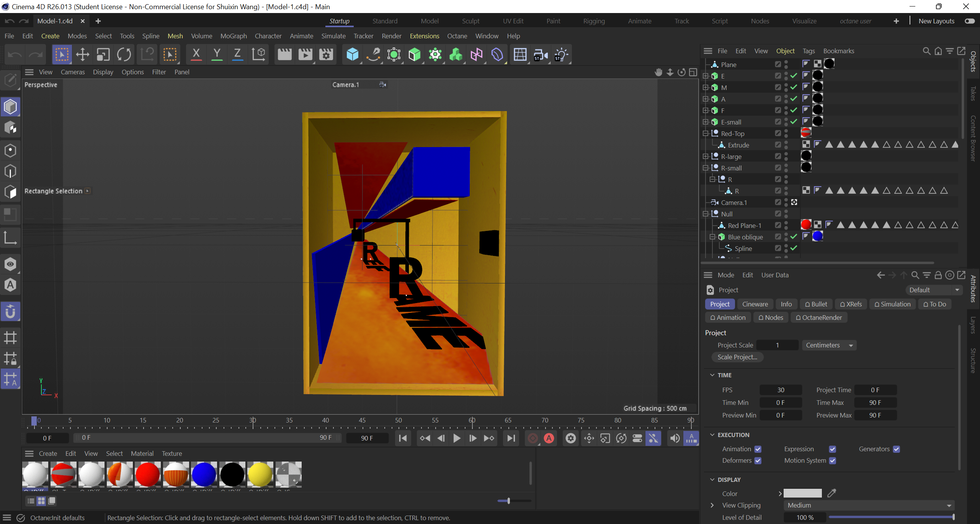Play the animation forward

tap(457, 438)
